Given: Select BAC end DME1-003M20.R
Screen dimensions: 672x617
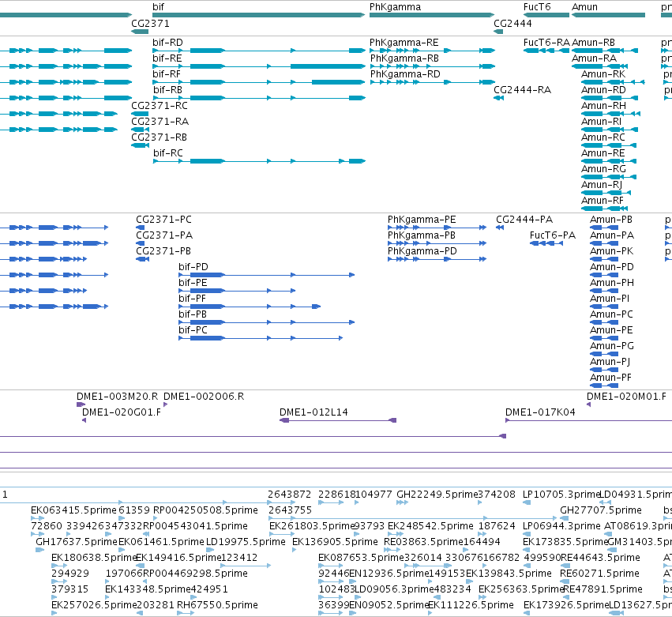Looking at the screenshot, I should (117, 396).
